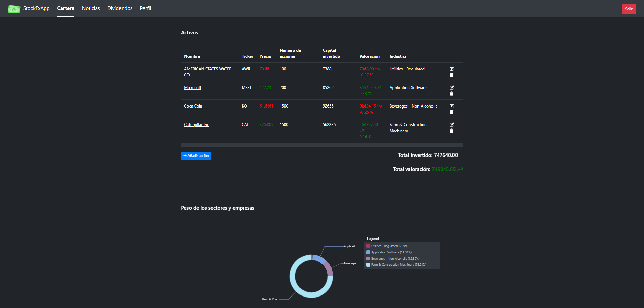Click the Industria column header

(398, 56)
